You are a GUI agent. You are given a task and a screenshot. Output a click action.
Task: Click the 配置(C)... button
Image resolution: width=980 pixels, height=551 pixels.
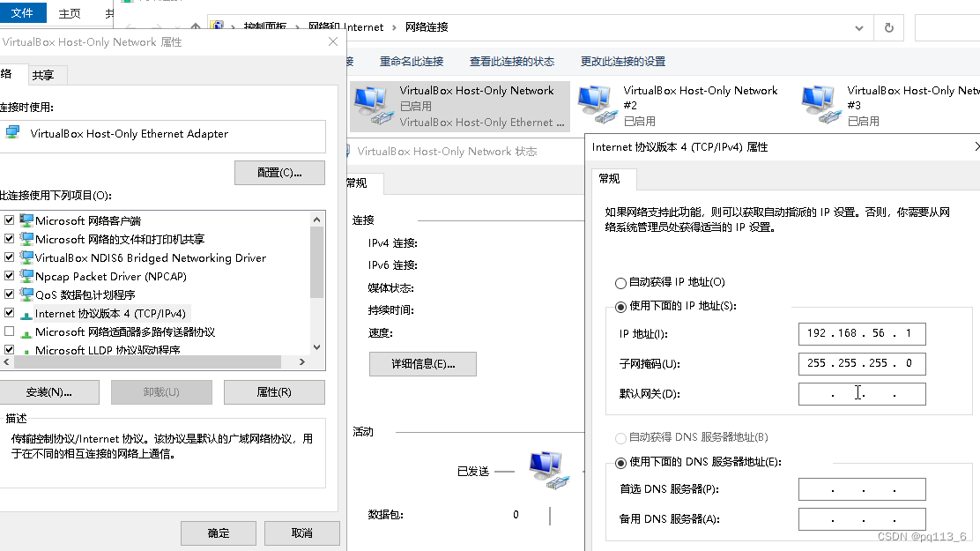pyautogui.click(x=279, y=173)
